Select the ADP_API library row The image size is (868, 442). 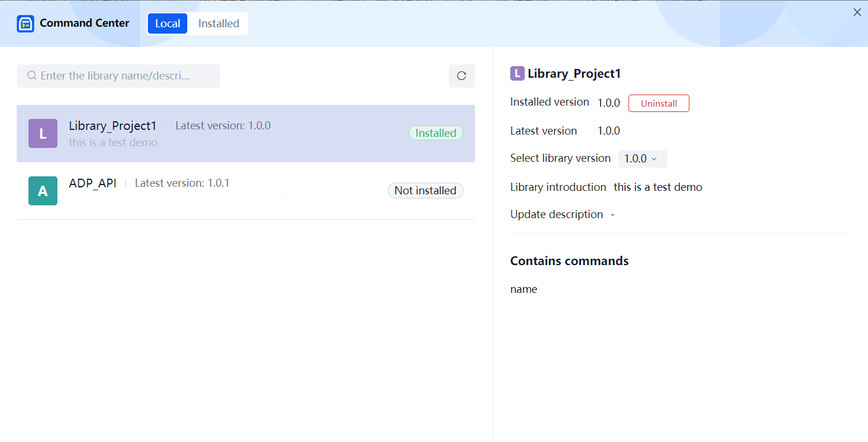[x=232, y=191]
